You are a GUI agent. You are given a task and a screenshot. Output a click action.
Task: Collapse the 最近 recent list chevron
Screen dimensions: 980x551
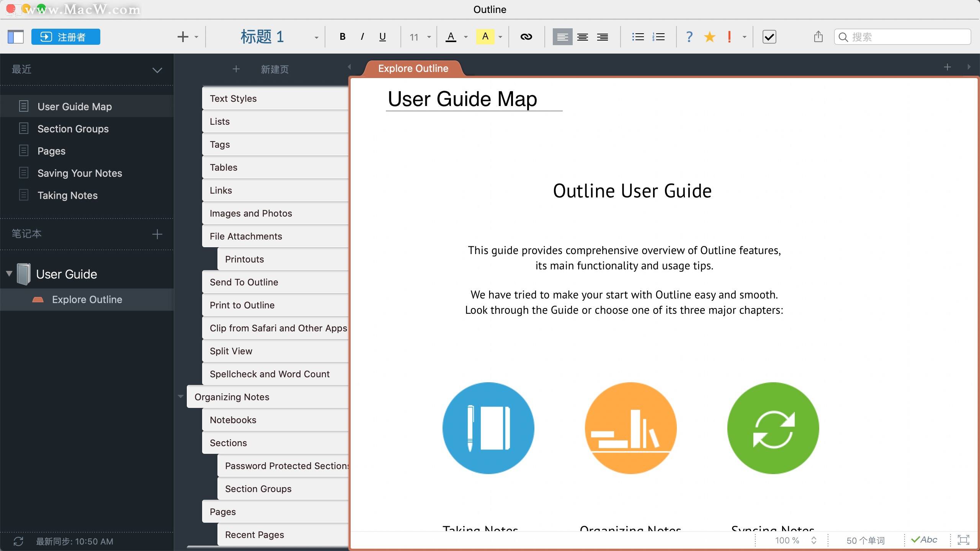[x=157, y=70]
